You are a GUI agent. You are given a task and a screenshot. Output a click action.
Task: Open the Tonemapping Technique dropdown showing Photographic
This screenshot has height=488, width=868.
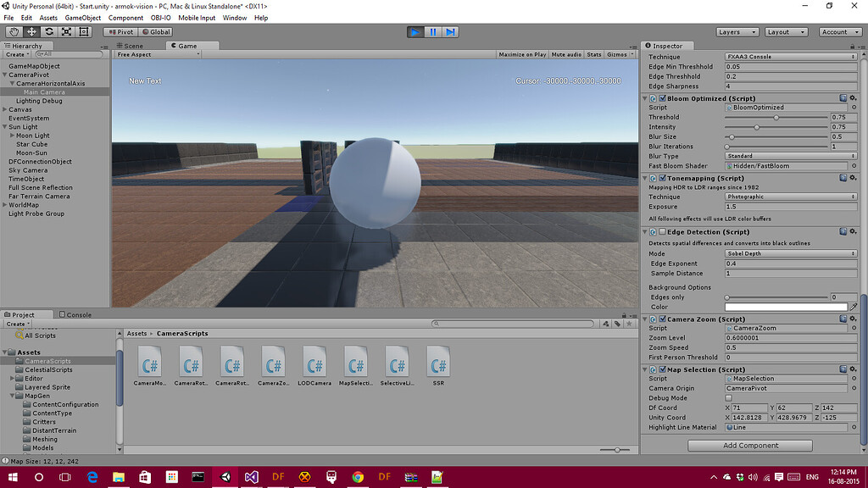(x=790, y=197)
